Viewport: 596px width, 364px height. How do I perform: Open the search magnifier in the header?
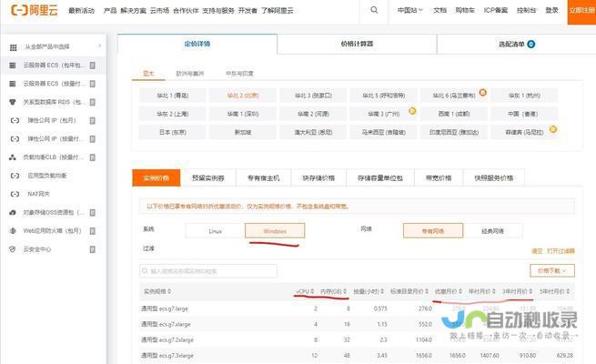374,10
